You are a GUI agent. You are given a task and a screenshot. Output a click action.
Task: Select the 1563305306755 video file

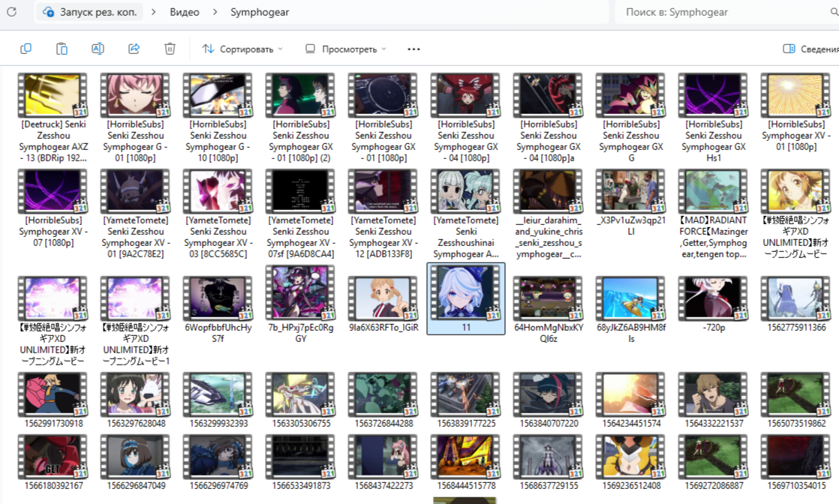point(301,400)
